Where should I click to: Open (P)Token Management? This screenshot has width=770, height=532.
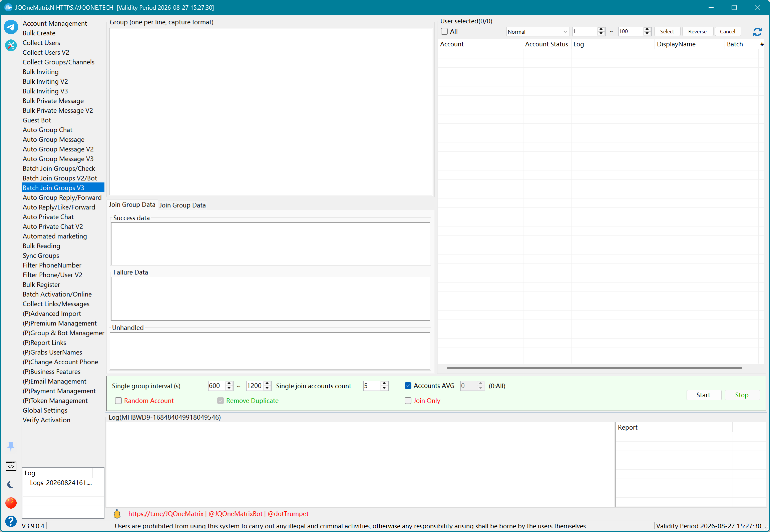[x=55, y=401]
